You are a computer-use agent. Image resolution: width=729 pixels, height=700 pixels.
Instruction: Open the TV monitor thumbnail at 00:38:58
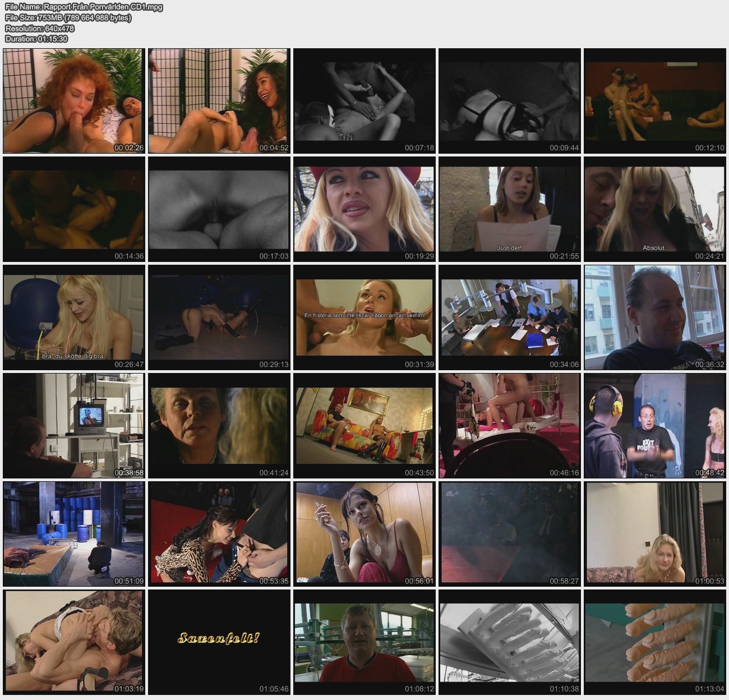pos(74,426)
